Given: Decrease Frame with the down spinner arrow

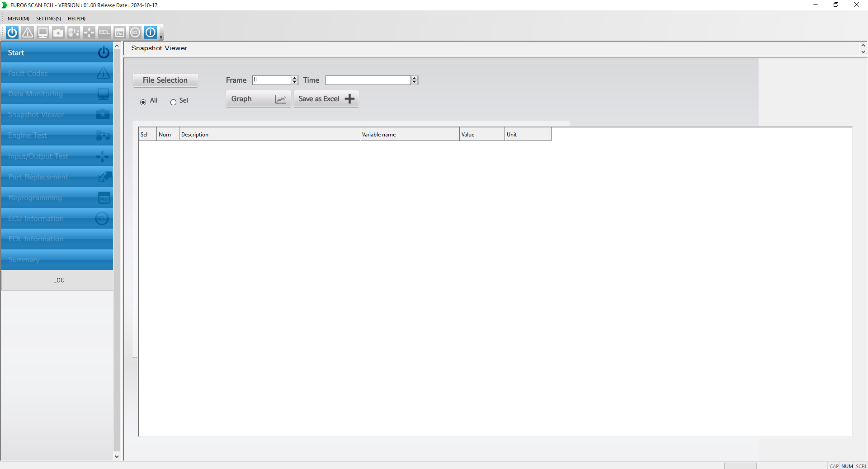Looking at the screenshot, I should point(295,82).
